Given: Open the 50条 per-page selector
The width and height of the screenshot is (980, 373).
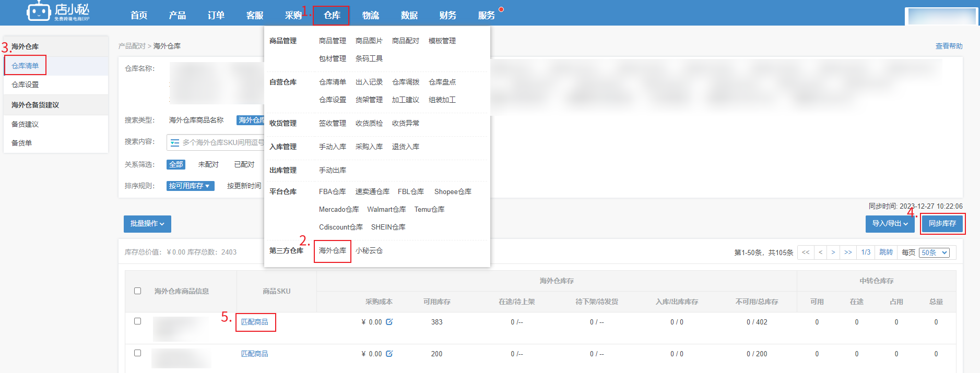Looking at the screenshot, I should point(934,252).
